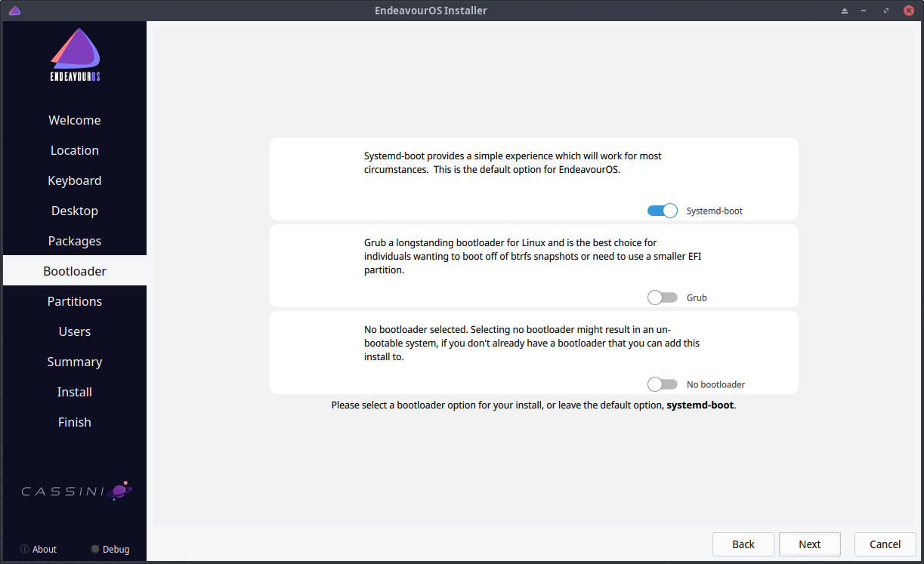Click the No bootloader label

pos(715,385)
